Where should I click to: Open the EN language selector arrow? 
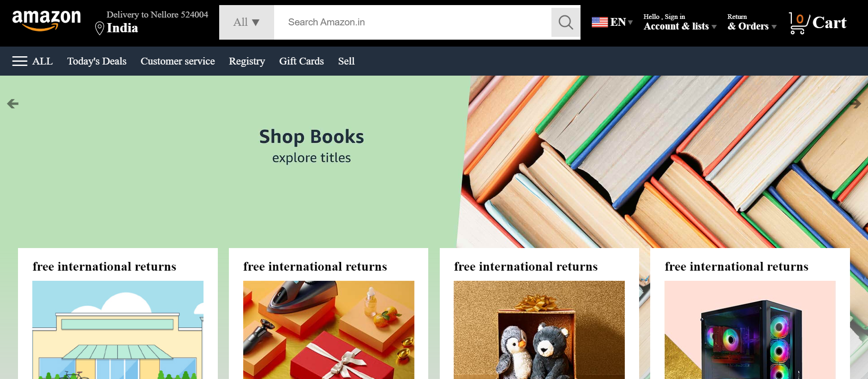630,22
